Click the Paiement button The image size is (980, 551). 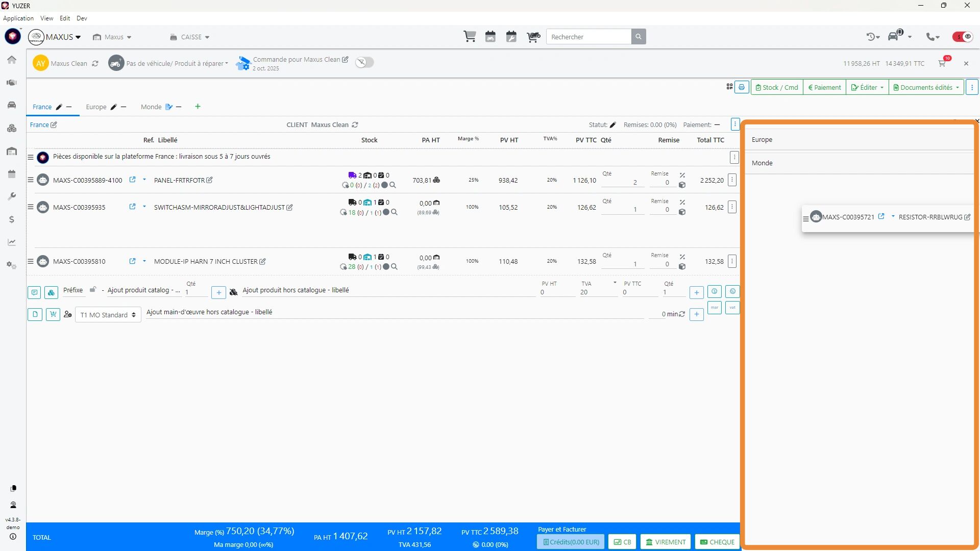tap(824, 87)
